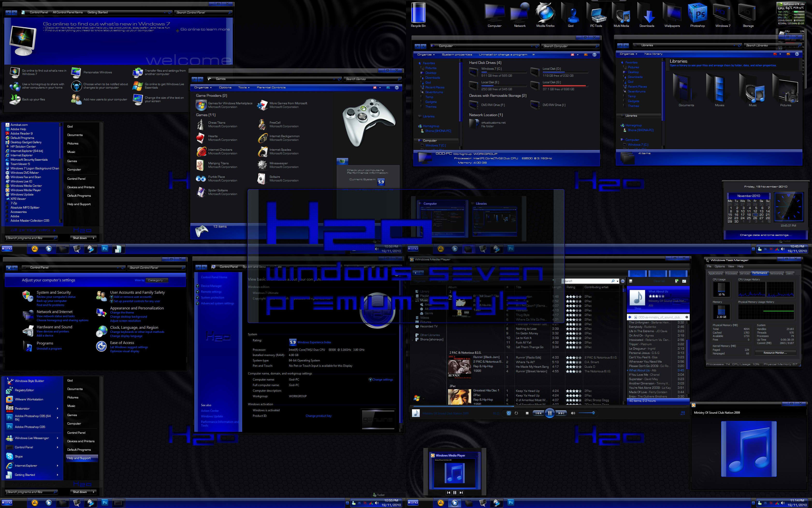812x508 pixels.
Task: Click Change date and time settings link
Action: [765, 235]
